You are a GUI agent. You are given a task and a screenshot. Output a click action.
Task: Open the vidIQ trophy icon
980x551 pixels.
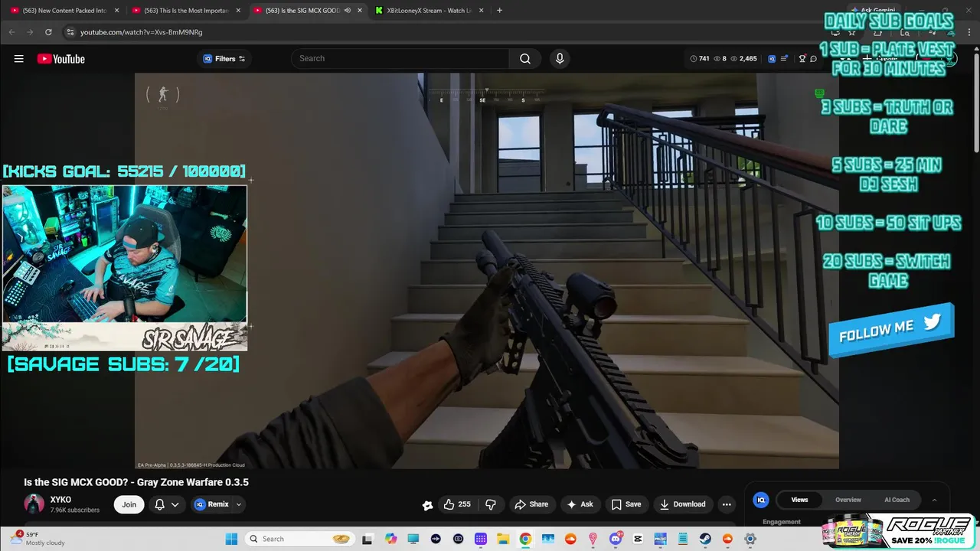(x=802, y=59)
